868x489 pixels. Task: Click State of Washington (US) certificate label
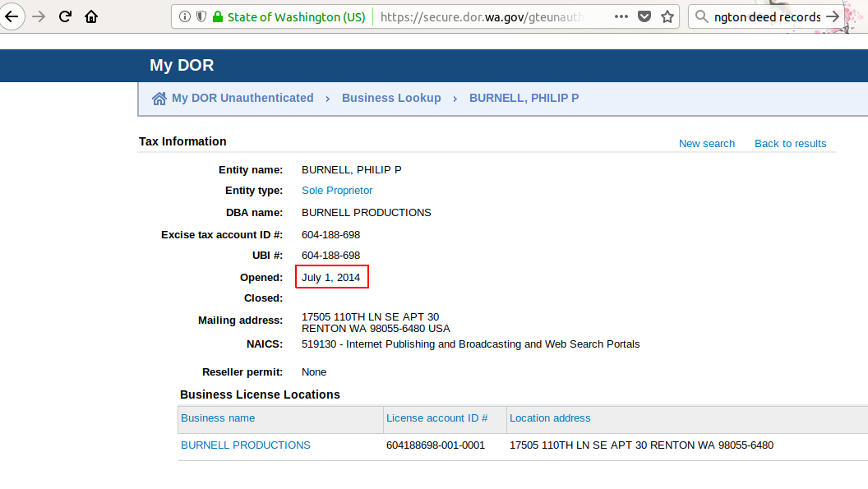(x=296, y=17)
